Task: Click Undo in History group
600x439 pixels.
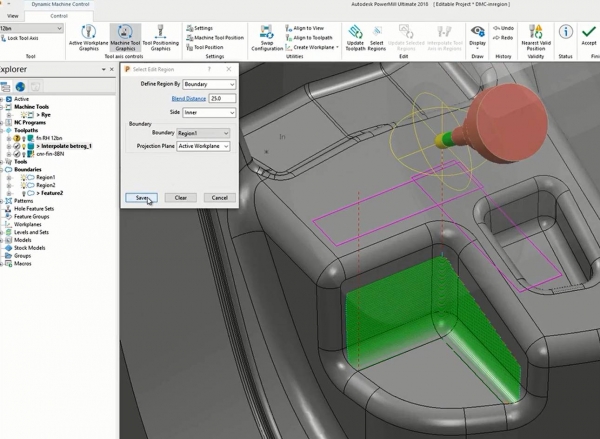Action: coord(503,28)
